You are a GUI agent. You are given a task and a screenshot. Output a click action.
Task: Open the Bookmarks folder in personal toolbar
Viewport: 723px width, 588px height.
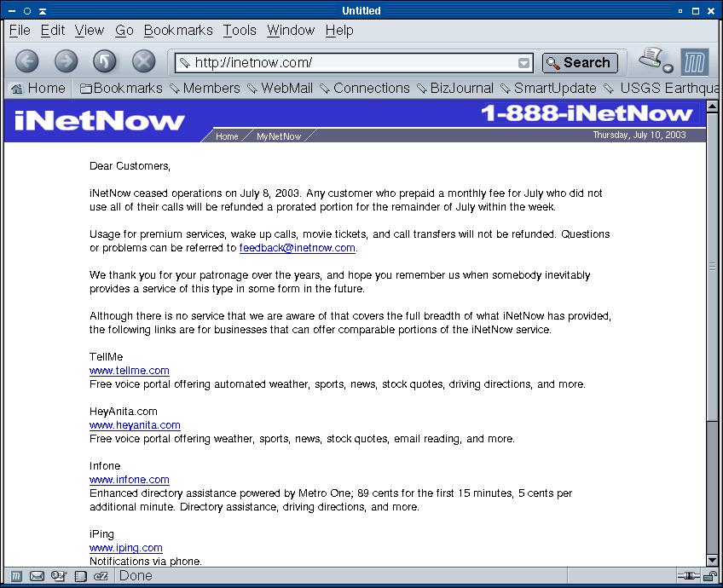pyautogui.click(x=121, y=88)
